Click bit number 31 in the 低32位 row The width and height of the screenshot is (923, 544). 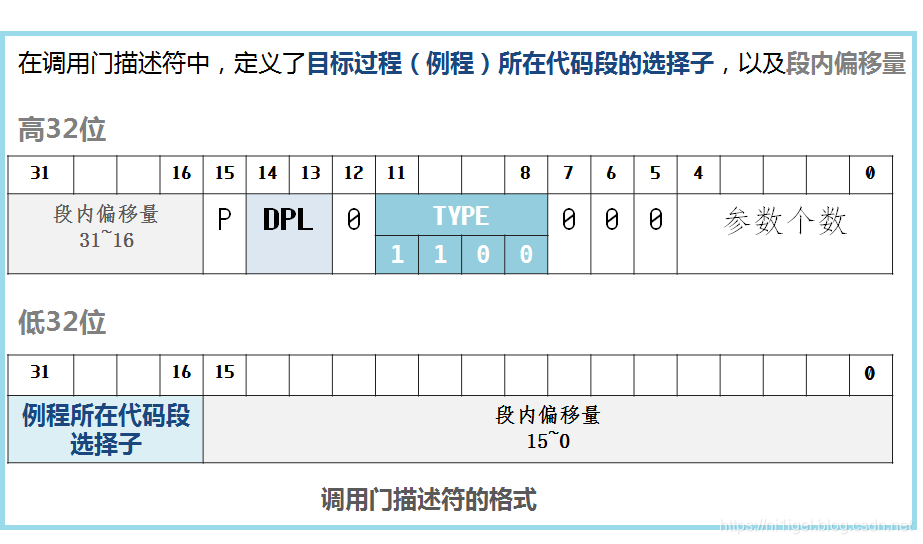[40, 374]
